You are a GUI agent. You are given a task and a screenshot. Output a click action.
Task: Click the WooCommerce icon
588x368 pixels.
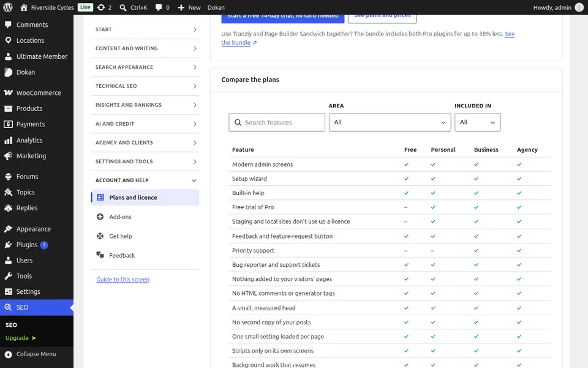pyautogui.click(x=8, y=93)
